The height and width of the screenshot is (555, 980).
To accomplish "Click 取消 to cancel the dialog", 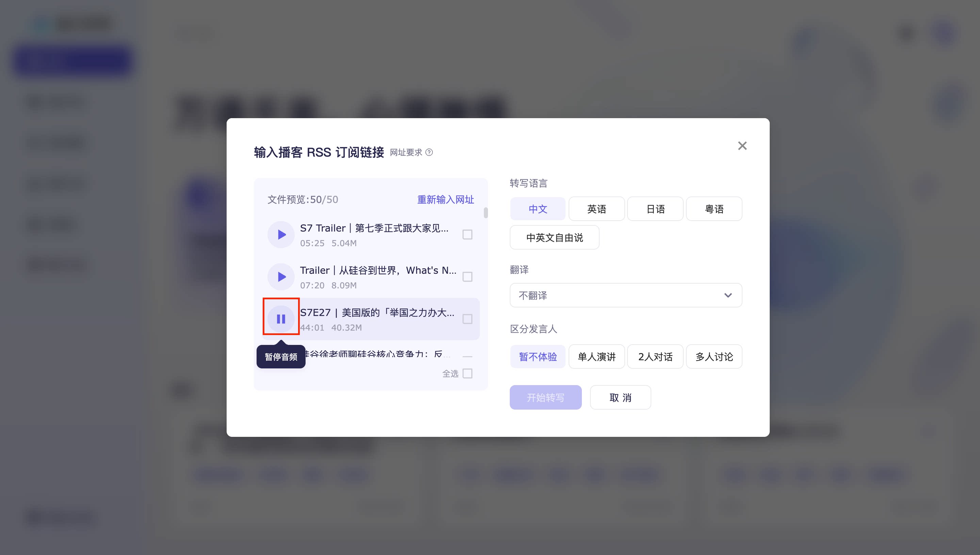I will [620, 397].
